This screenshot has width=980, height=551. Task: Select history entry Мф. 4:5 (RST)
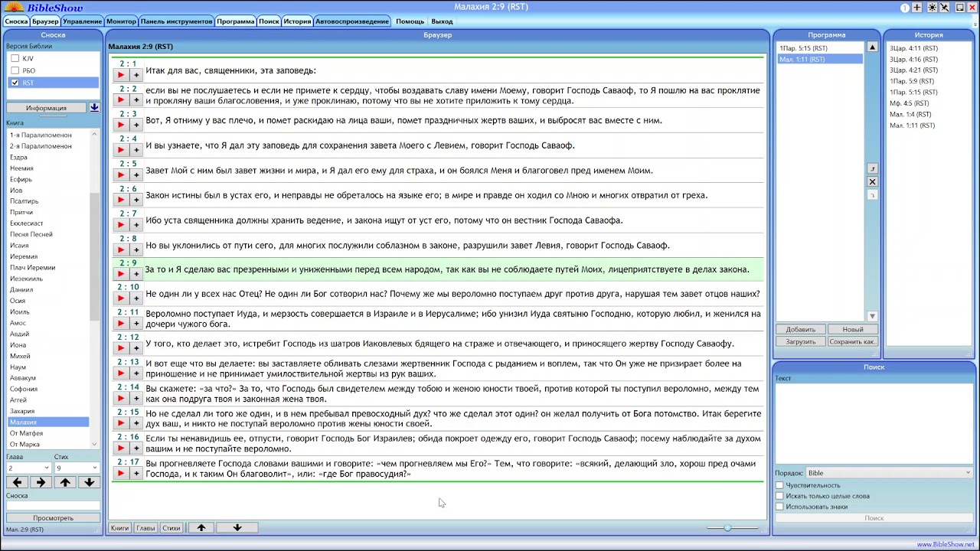(x=909, y=103)
